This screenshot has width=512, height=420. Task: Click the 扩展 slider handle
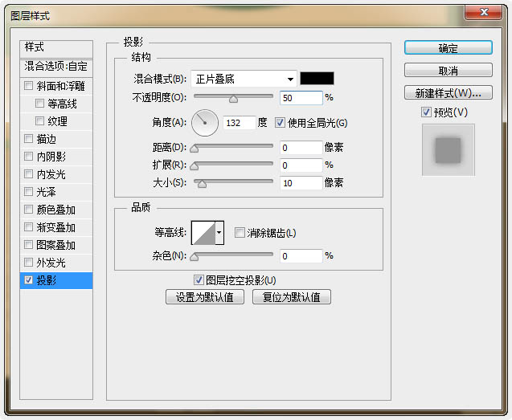(x=195, y=166)
